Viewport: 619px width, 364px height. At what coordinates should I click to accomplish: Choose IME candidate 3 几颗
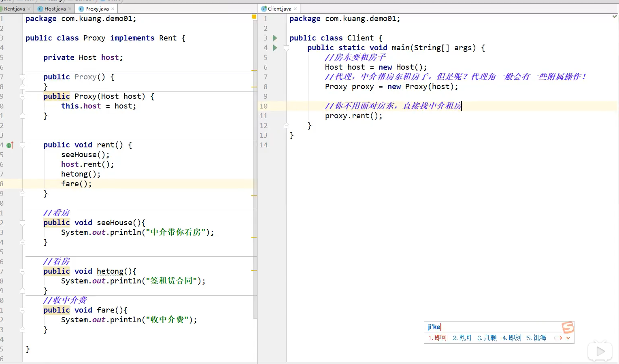(487, 338)
